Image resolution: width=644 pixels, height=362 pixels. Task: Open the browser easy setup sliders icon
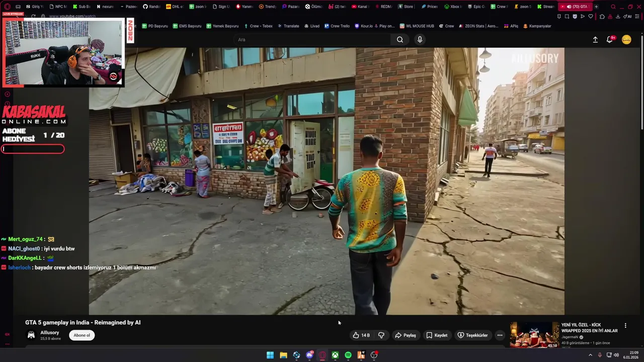coord(637,17)
